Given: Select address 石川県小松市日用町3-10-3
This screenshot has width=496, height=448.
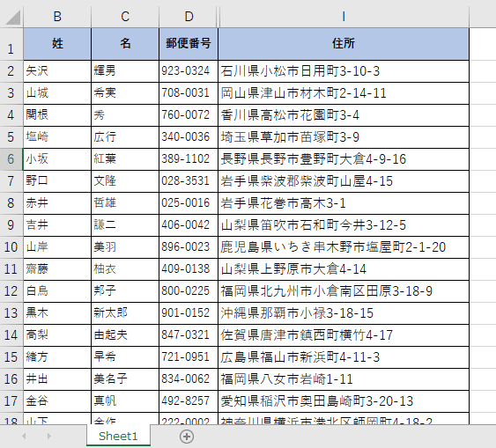Looking at the screenshot, I should click(344, 71).
